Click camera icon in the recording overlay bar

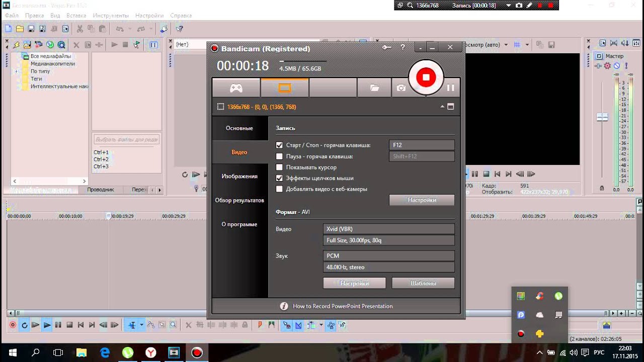click(519, 6)
